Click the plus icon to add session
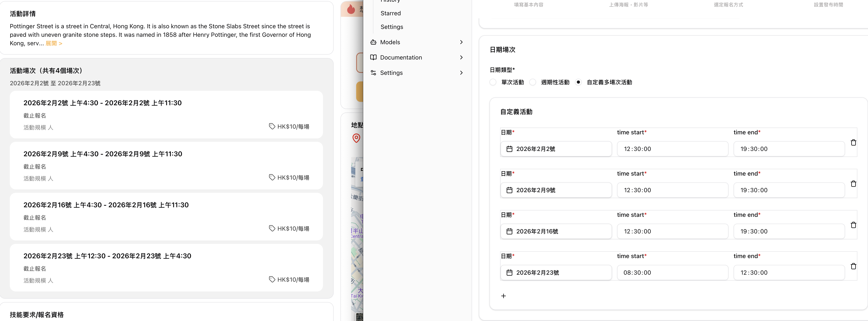Image resolution: width=868 pixels, height=321 pixels. pos(503,296)
